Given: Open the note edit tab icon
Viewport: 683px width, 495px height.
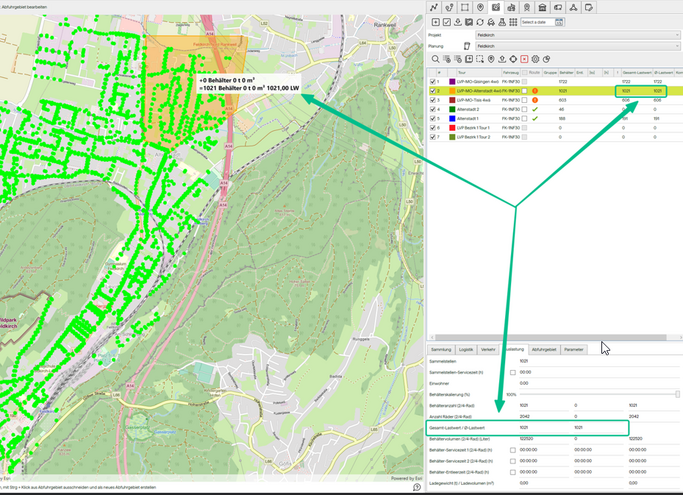Looking at the screenshot, I should (589, 7).
